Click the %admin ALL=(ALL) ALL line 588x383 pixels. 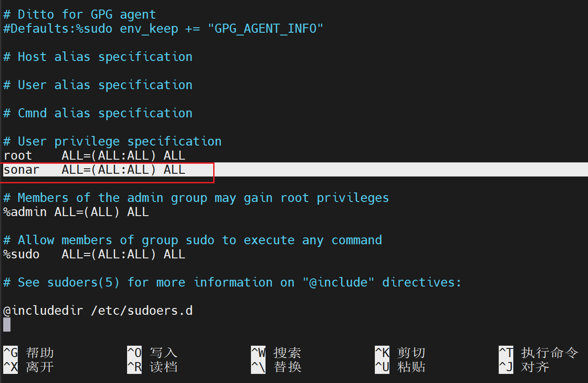tap(76, 212)
